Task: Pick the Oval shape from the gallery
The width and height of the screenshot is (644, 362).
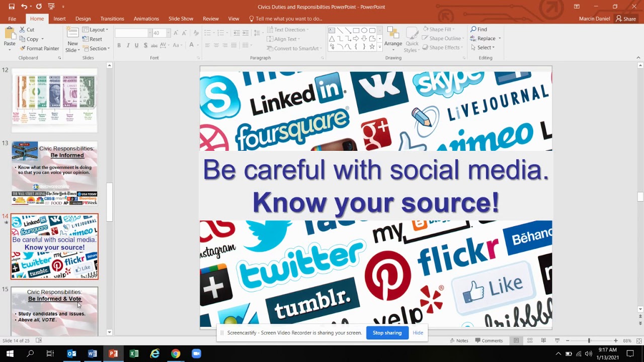Action: coord(364,30)
